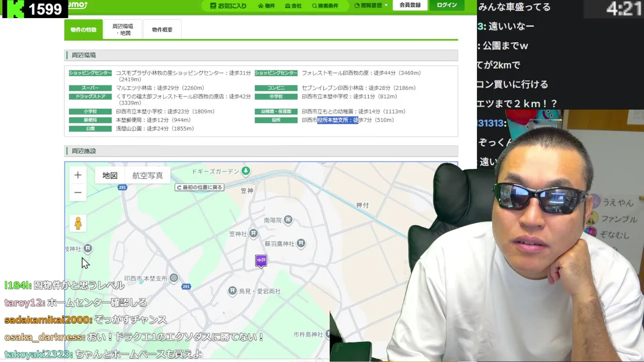Viewport: 644px width, 362px height.
Task: Open 検索条件 saved search conditions
Action: (x=325, y=6)
